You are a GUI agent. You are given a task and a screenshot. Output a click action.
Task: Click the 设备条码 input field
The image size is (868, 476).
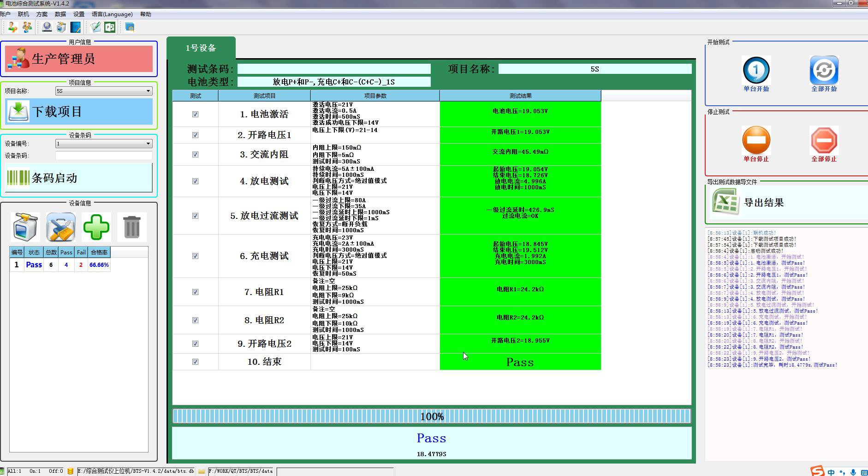(x=104, y=156)
